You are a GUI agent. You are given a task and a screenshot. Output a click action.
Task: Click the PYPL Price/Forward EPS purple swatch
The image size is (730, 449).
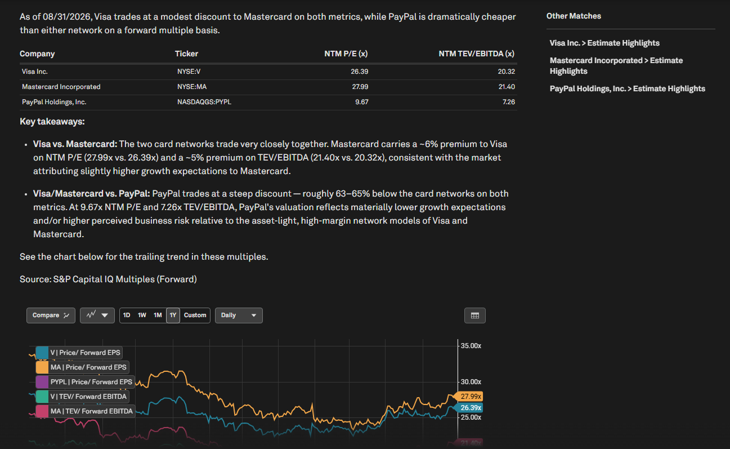(42, 382)
